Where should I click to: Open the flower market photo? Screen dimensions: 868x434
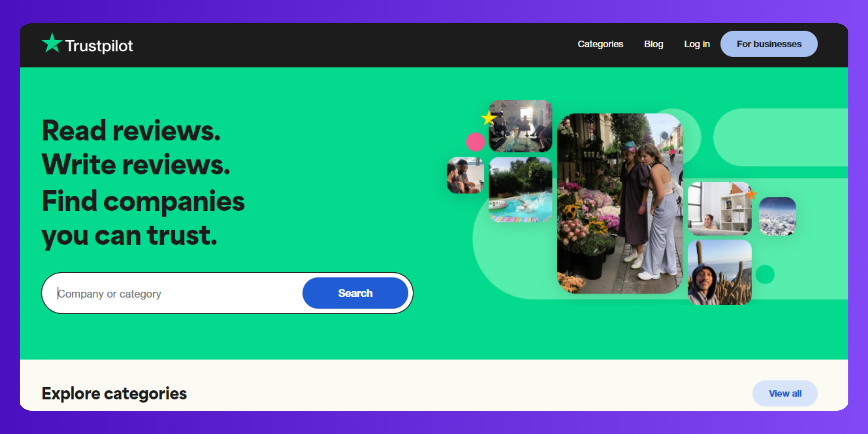pos(620,203)
